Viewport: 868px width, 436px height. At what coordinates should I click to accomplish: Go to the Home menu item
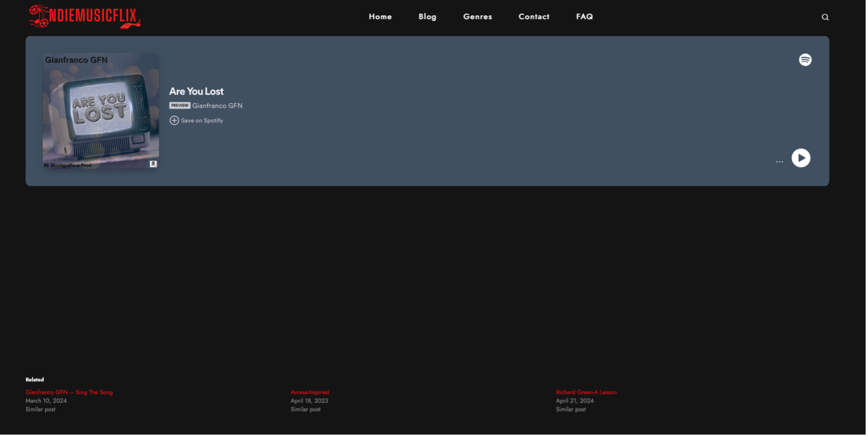point(381,17)
